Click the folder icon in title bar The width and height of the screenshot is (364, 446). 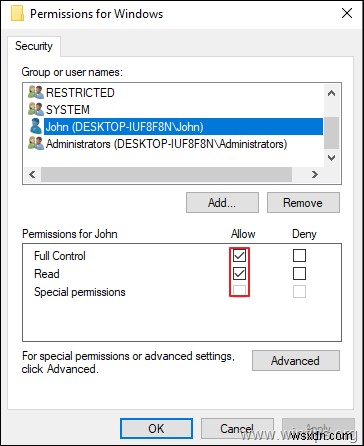coord(17,14)
